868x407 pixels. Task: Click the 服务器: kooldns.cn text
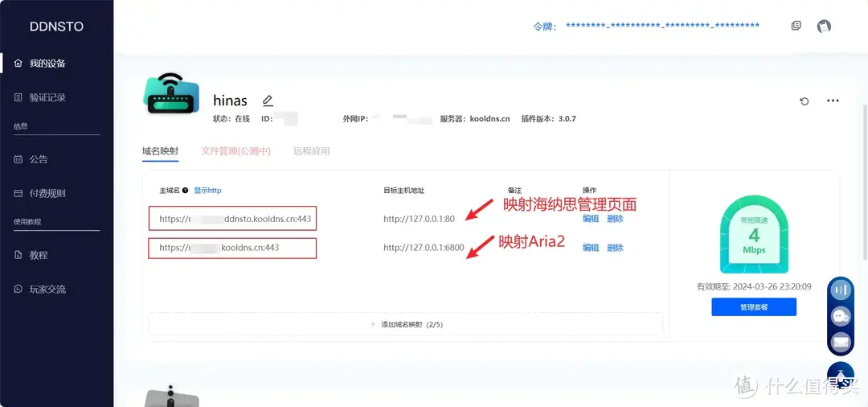[x=475, y=118]
